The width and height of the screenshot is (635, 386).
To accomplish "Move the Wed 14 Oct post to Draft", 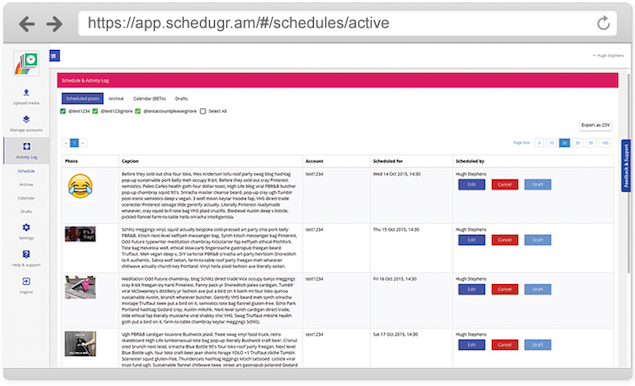I will [538, 185].
